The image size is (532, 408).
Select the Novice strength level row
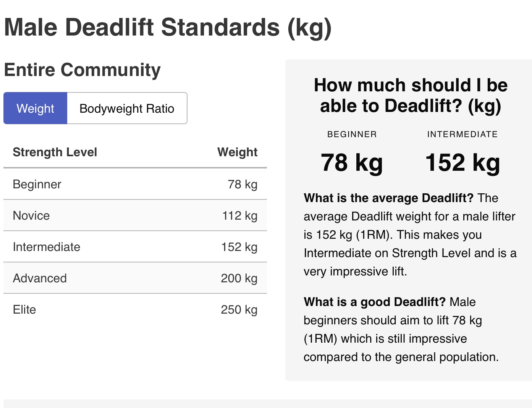(x=135, y=215)
